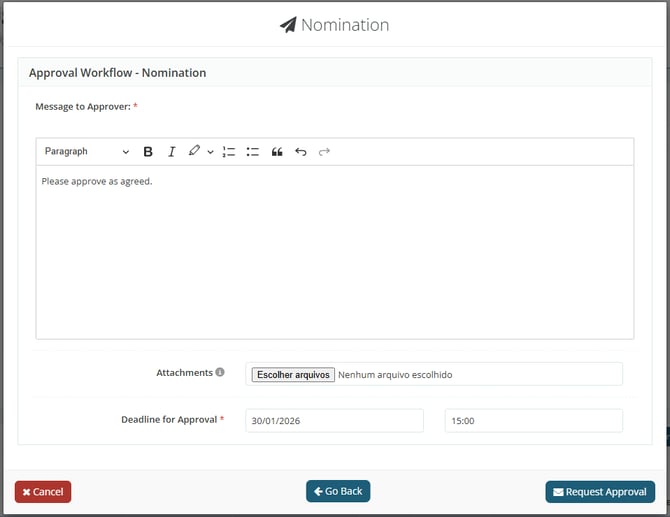The width and height of the screenshot is (670, 517).
Task: Click the deadline time field showing 15:00
Action: pos(533,421)
